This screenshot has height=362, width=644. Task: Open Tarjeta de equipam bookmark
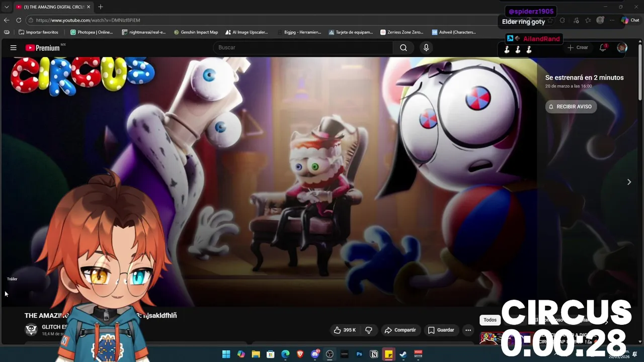[351, 32]
